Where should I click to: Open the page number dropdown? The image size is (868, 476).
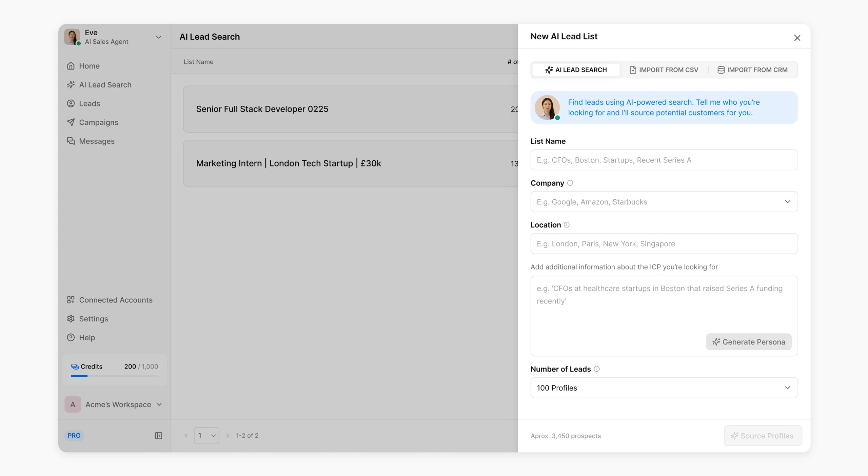(206, 436)
